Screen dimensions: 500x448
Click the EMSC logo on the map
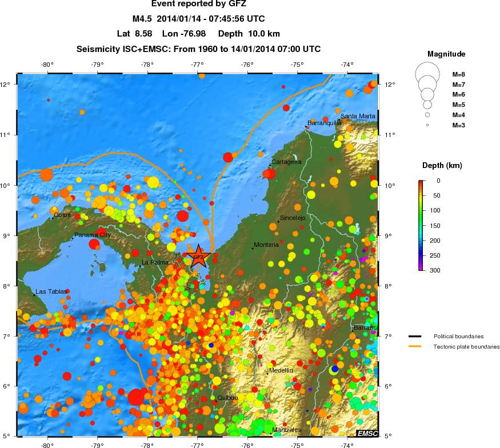(x=367, y=433)
